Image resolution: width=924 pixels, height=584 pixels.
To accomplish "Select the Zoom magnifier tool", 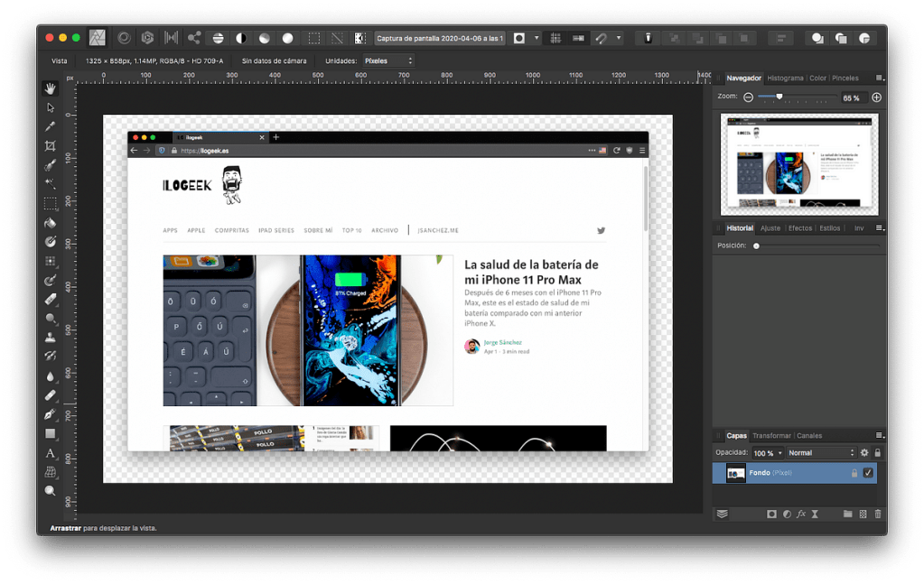I will (x=51, y=491).
